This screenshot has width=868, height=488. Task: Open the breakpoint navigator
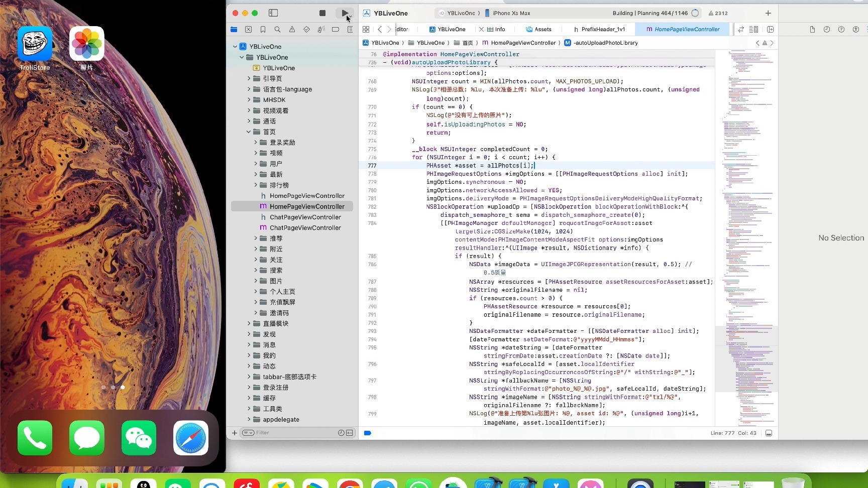(x=336, y=30)
